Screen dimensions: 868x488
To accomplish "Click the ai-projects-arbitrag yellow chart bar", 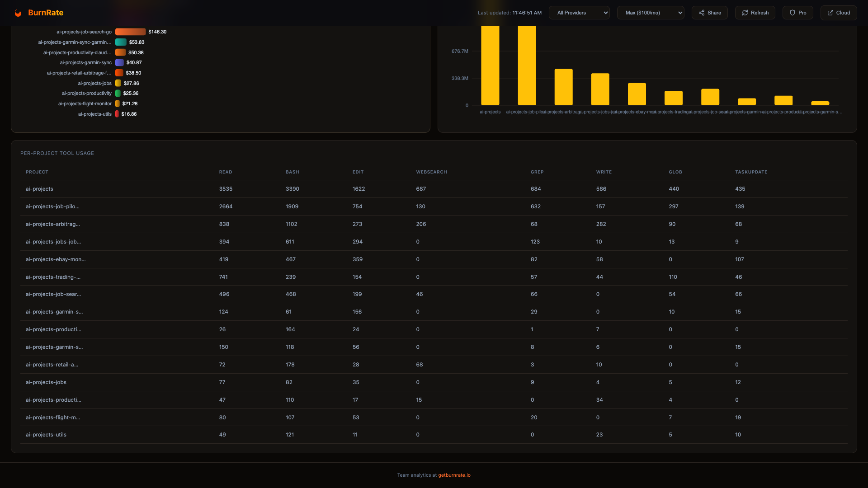I will coord(563,87).
